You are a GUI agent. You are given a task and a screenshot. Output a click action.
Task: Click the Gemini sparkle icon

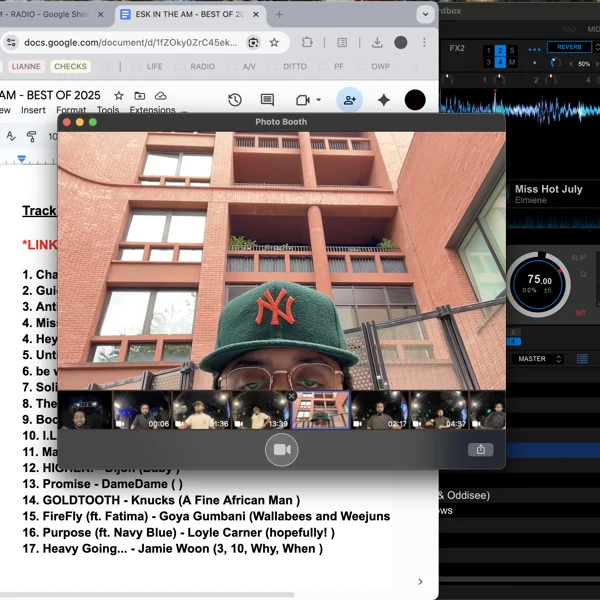383,100
